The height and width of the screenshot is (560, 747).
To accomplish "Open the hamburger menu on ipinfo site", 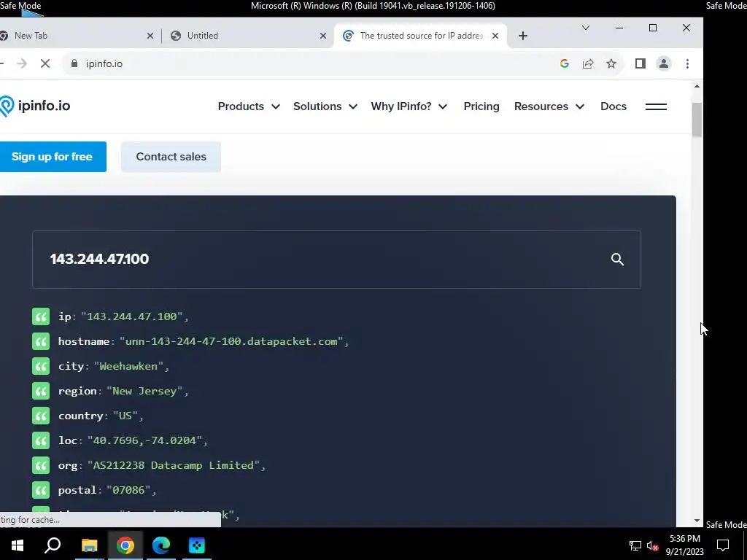I will click(656, 106).
